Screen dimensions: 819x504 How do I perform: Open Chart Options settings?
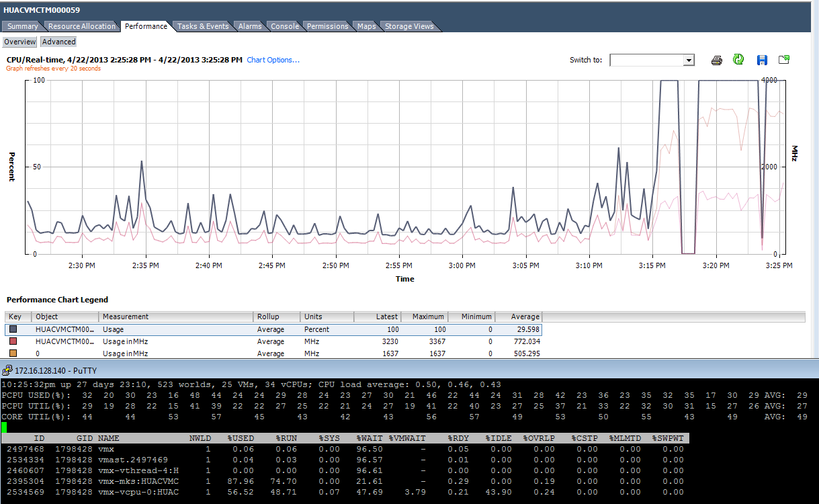click(x=273, y=59)
